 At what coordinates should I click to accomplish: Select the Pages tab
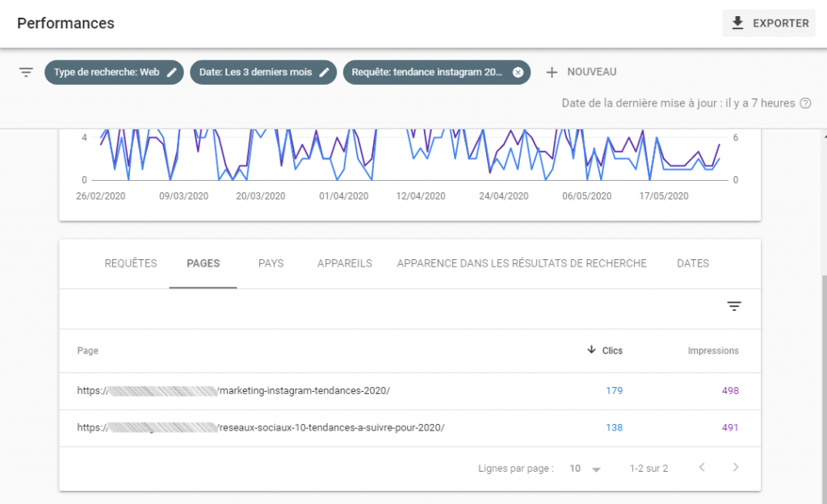(x=203, y=263)
